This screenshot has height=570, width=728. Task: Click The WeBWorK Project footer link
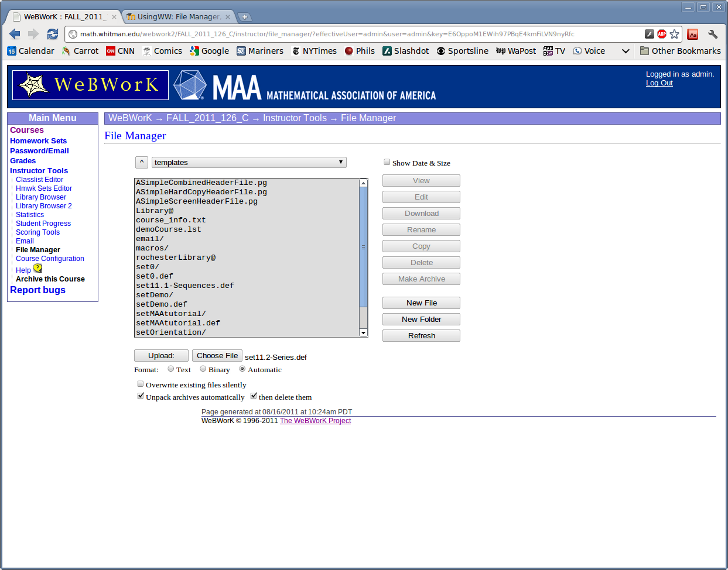coord(315,421)
